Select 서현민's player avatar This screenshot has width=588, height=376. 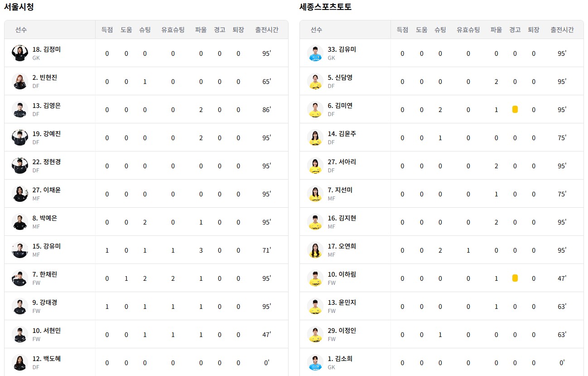pyautogui.click(x=20, y=334)
